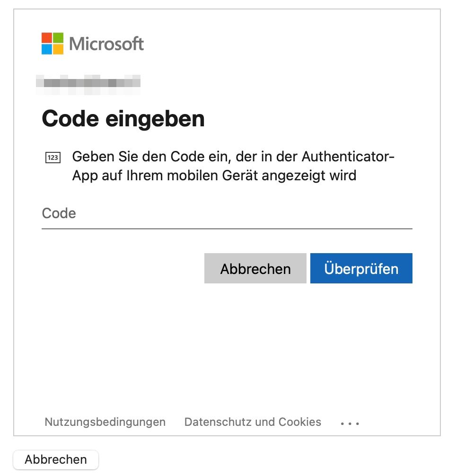456x476 pixels.
Task: Click the Microsoft wordmark text
Action: 106,44
